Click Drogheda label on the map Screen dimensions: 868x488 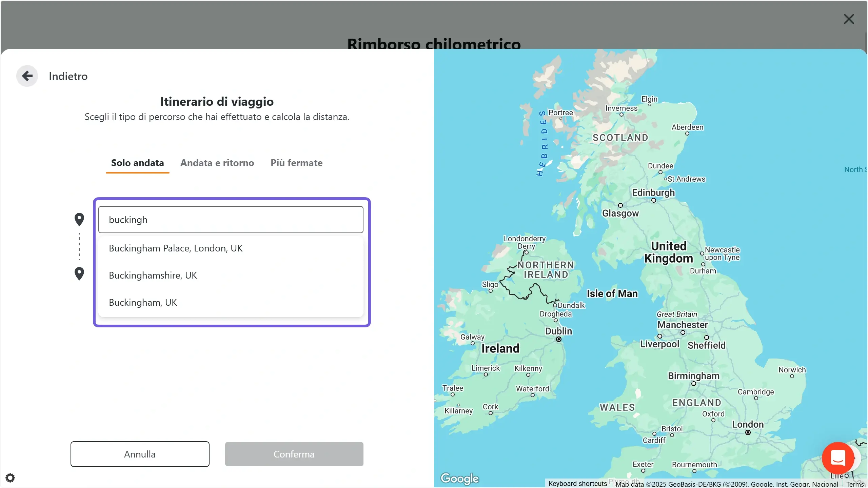click(555, 314)
